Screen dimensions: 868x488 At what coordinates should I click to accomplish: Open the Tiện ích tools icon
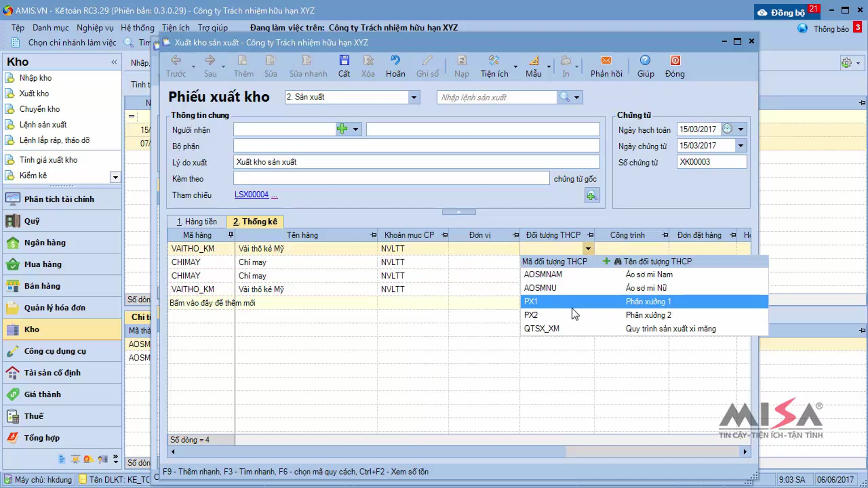click(494, 60)
